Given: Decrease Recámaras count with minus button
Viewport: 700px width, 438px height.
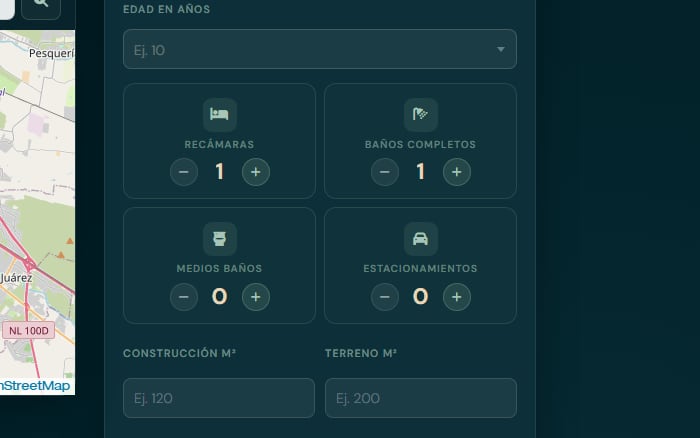Looking at the screenshot, I should coord(184,172).
